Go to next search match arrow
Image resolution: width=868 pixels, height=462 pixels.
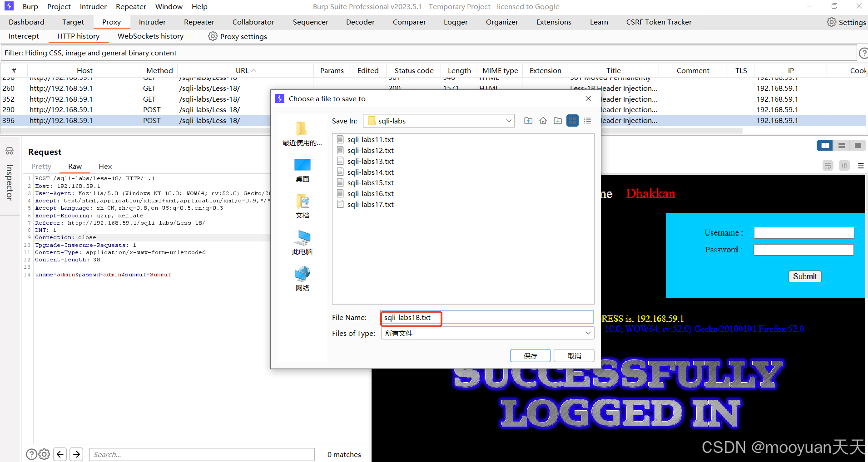tap(76, 454)
